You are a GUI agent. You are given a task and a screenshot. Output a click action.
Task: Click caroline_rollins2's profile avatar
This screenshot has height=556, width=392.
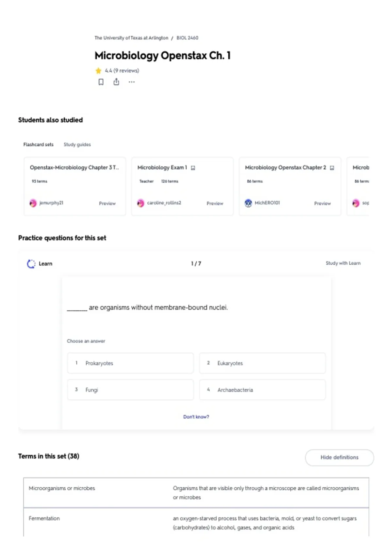pos(140,203)
